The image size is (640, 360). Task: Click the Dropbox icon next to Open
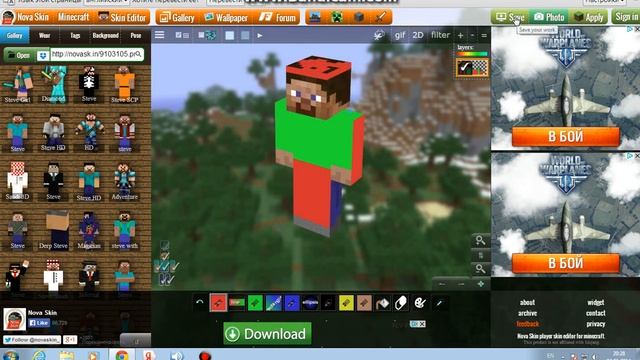click(42, 55)
